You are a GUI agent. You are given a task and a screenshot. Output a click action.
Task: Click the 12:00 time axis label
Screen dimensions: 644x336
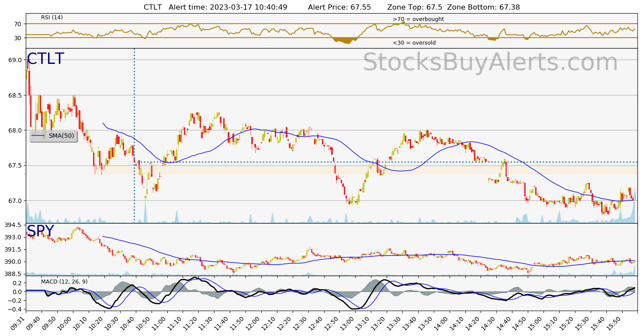click(x=255, y=322)
